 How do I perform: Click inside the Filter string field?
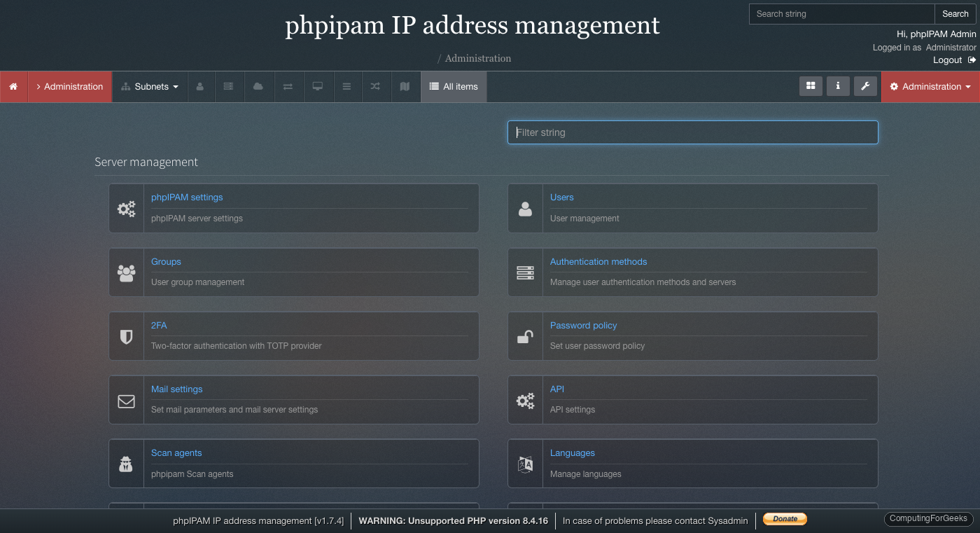(692, 132)
